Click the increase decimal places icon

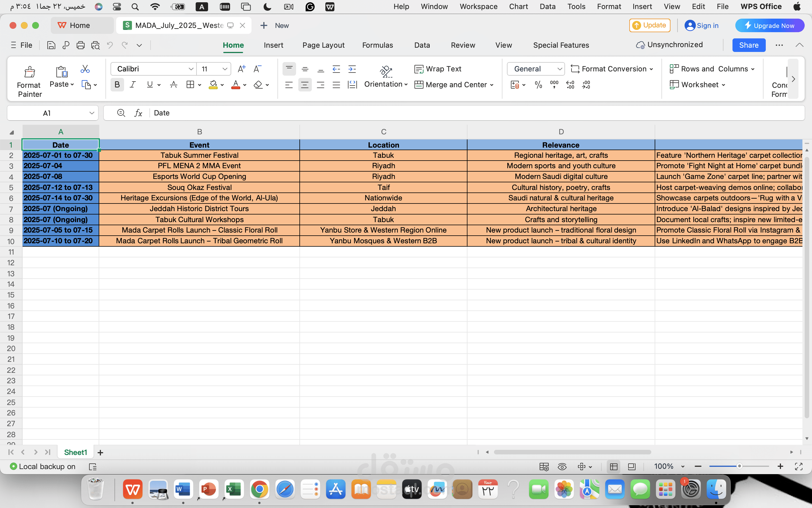pyautogui.click(x=570, y=85)
